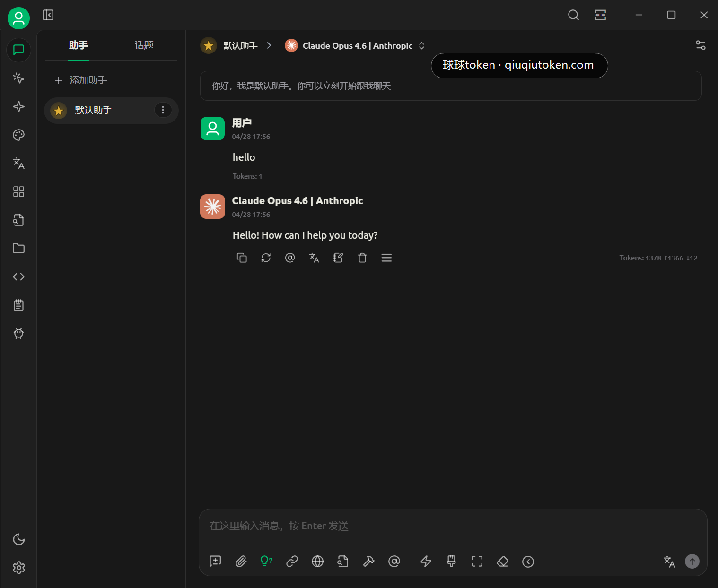Open the three-line menu for the reply
Image resolution: width=718 pixels, height=588 pixels.
click(x=386, y=258)
